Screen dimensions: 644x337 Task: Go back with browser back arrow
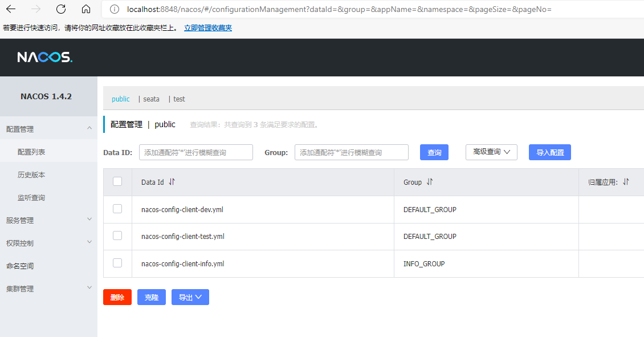[11, 9]
